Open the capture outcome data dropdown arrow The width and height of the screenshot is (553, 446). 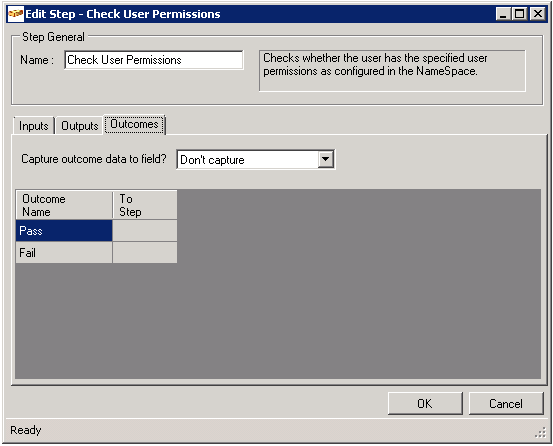click(326, 159)
